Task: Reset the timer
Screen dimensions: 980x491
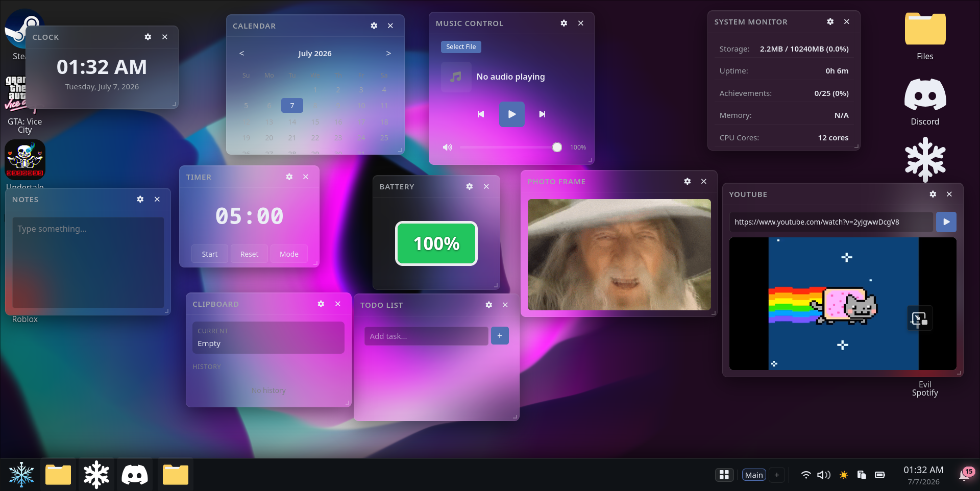Action: (249, 254)
